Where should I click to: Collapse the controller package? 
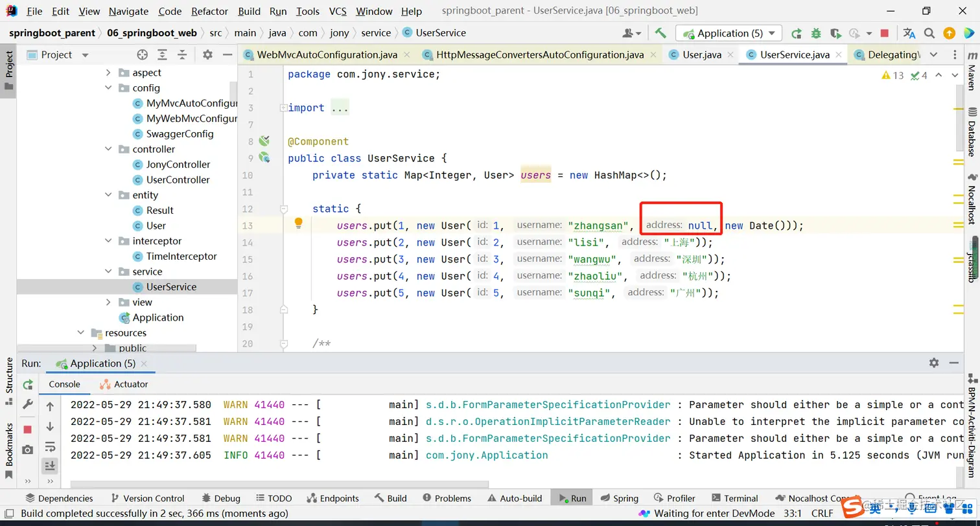click(x=108, y=149)
